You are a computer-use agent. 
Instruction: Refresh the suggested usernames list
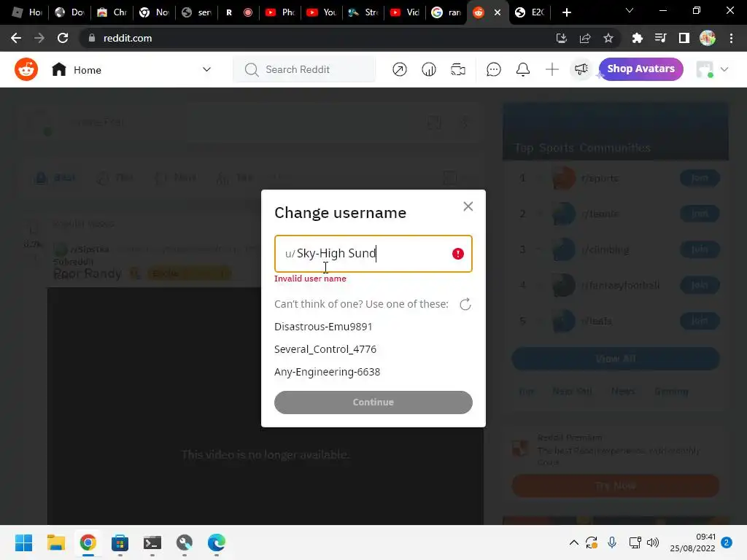click(x=465, y=304)
